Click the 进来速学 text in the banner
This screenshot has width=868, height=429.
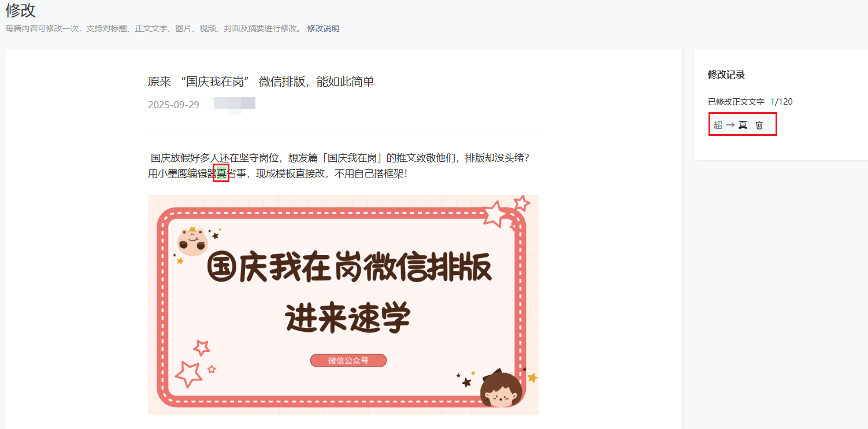(x=348, y=317)
